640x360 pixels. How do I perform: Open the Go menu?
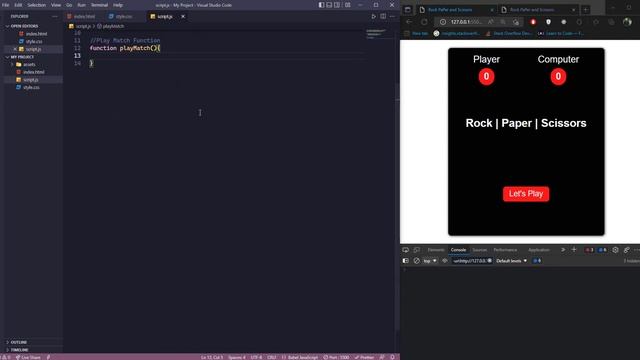point(69,5)
